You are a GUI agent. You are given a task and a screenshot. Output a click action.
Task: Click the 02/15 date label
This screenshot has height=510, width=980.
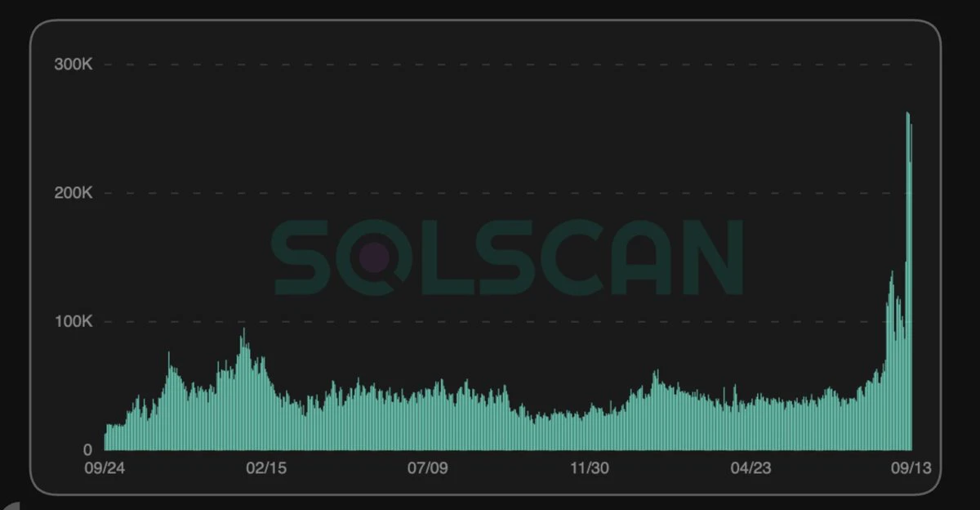(x=266, y=468)
